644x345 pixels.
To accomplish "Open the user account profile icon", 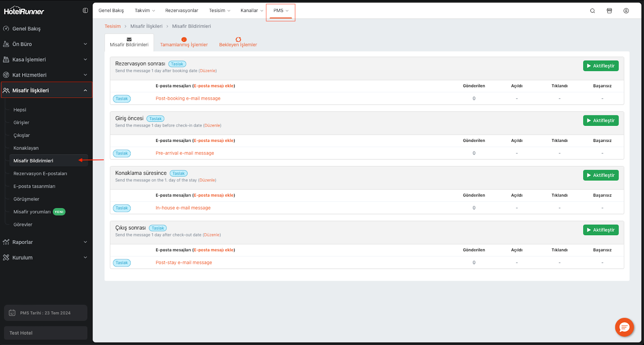I will tap(626, 11).
